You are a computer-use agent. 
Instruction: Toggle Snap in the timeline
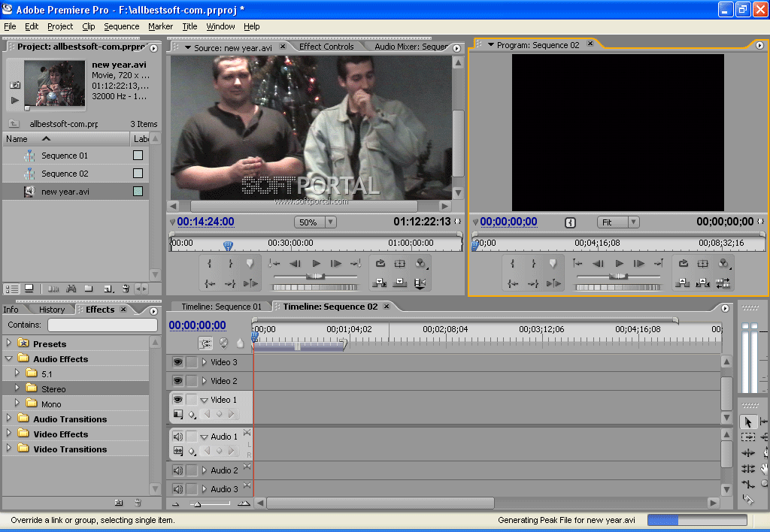pyautogui.click(x=205, y=343)
